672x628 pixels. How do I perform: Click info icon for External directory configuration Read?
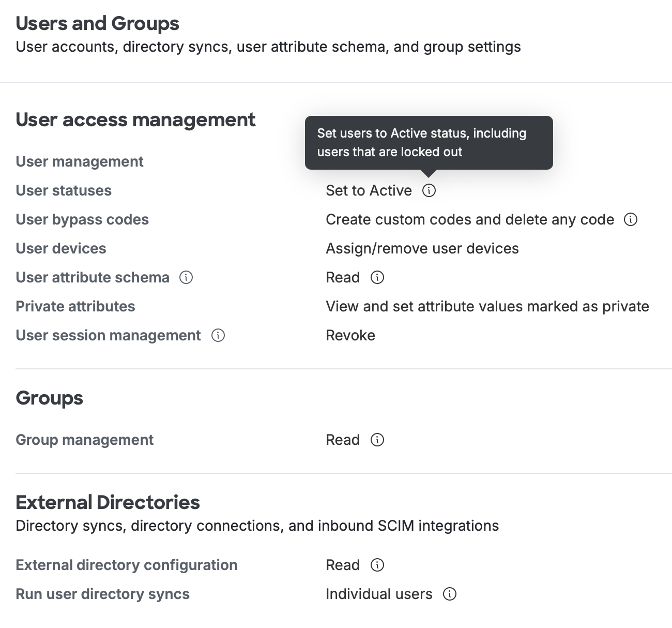(377, 565)
